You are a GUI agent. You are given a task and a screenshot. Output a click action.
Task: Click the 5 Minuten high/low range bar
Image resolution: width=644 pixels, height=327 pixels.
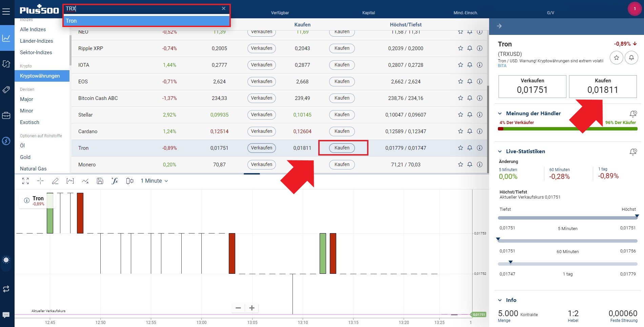(567, 218)
